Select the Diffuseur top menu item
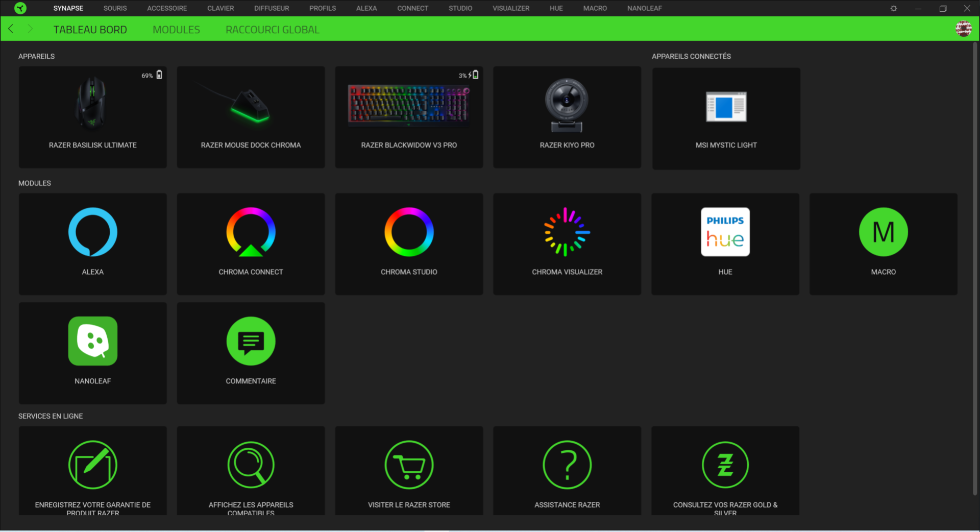Viewport: 980px width, 532px height. [272, 8]
